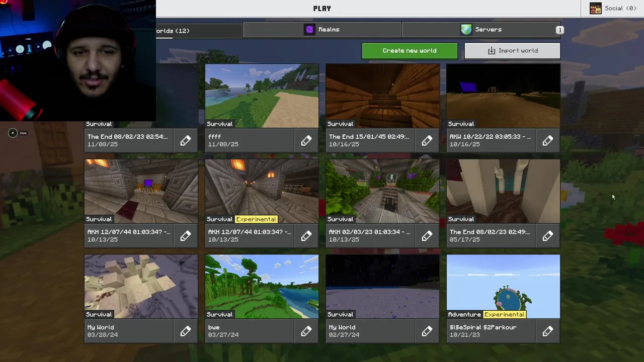This screenshot has height=362, width=644.
Task: Switch to the Realms tab
Action: coord(322,30)
